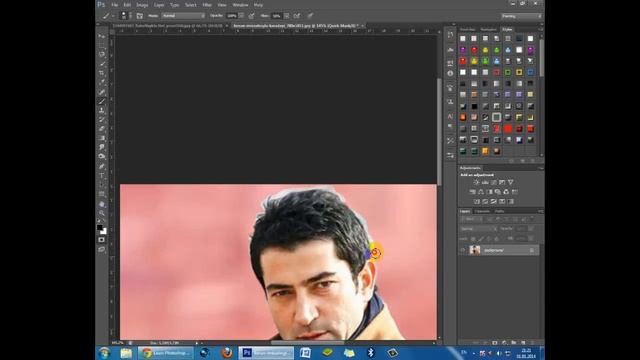The height and width of the screenshot is (360, 640).
Task: Select the Clone Stamp tool
Action: pyautogui.click(x=102, y=110)
